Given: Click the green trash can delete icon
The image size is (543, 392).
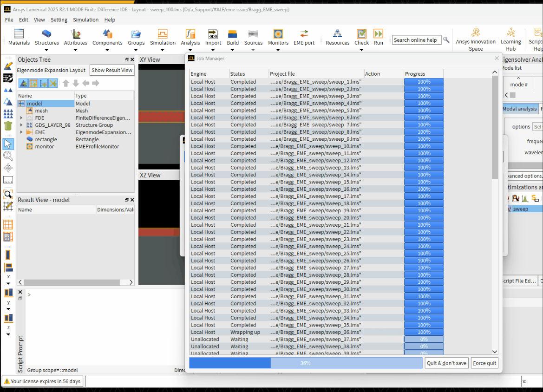Looking at the screenshot, I should tap(8, 126).
